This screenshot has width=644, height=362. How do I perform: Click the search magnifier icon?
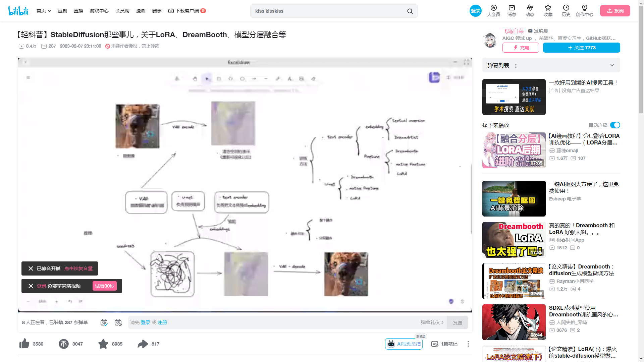(x=410, y=11)
